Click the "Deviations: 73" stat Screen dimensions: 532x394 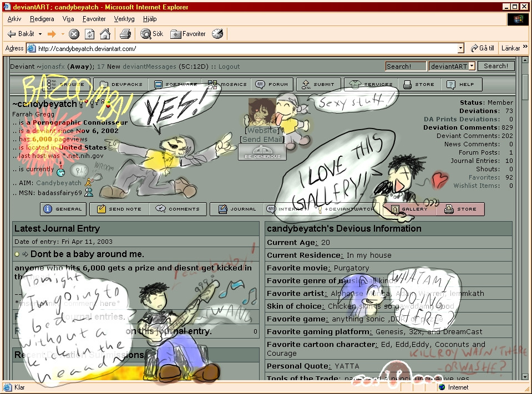coord(486,111)
